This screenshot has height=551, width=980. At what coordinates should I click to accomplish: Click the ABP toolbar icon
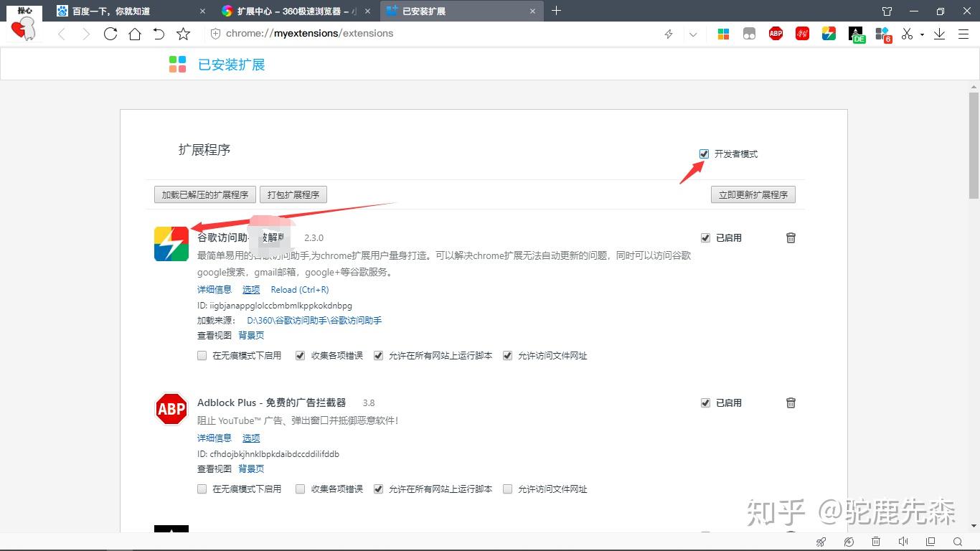776,33
